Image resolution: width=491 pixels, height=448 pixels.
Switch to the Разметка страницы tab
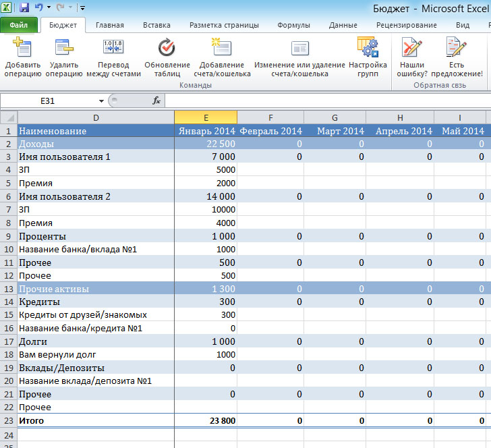click(224, 25)
